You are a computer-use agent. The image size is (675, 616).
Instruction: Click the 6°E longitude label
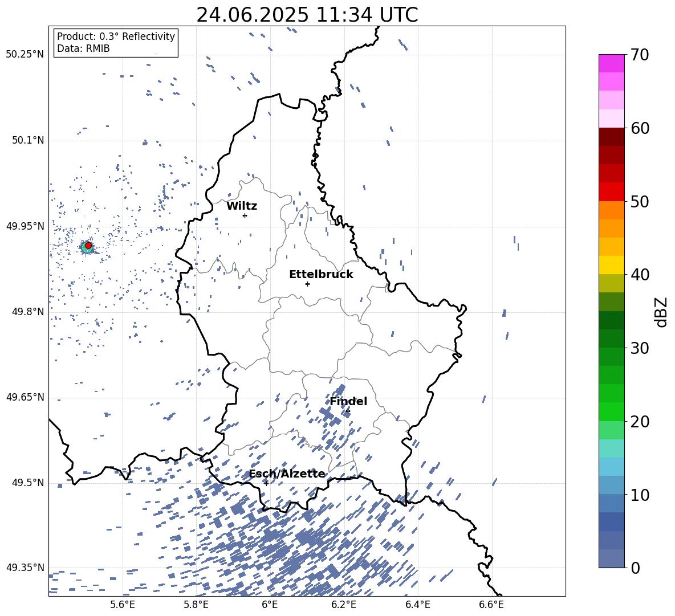point(270,605)
